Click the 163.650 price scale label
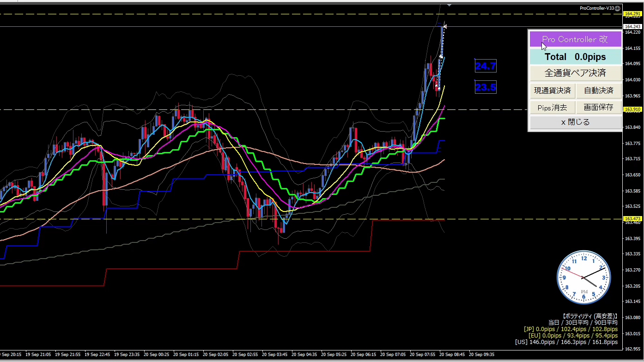 [x=632, y=175]
